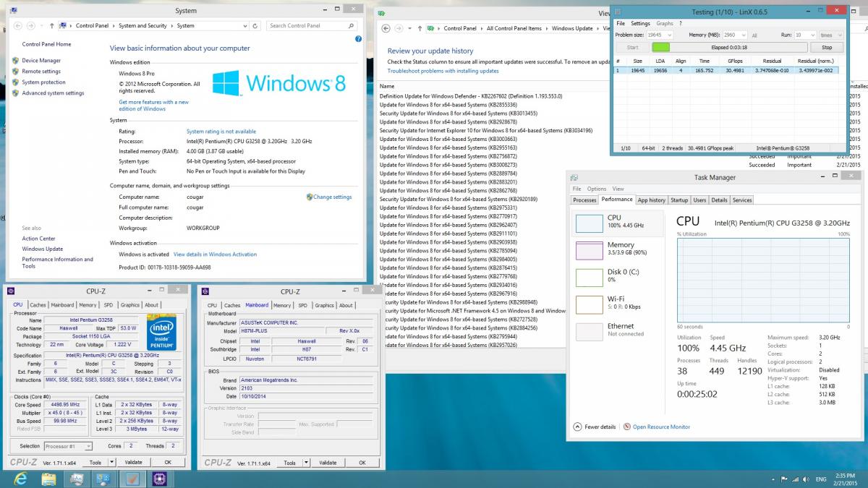Click the shield icon beside Device Manager

(15, 61)
